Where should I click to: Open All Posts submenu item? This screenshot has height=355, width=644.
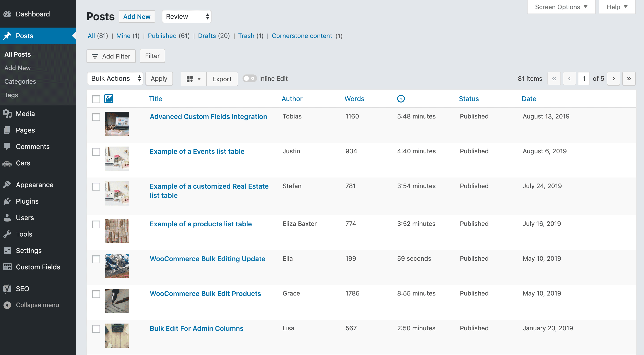click(x=17, y=54)
